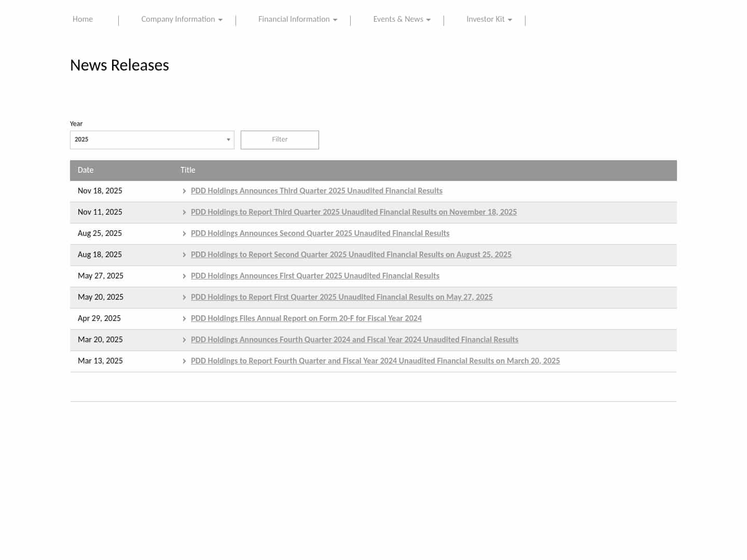The width and height of the screenshot is (747, 560).
Task: Click chevron icon beside the Nov 11 release
Action: pos(184,213)
